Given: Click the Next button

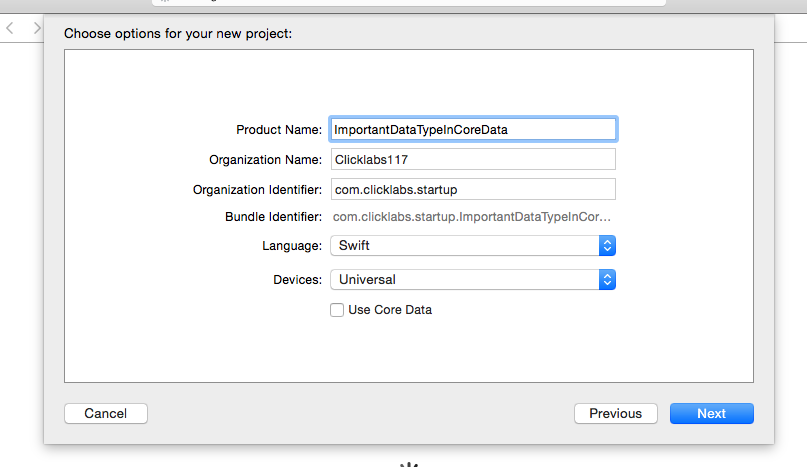Looking at the screenshot, I should click(x=711, y=413).
